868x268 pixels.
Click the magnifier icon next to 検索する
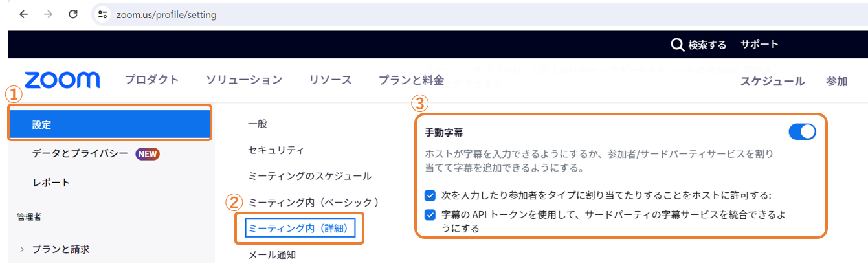point(677,45)
